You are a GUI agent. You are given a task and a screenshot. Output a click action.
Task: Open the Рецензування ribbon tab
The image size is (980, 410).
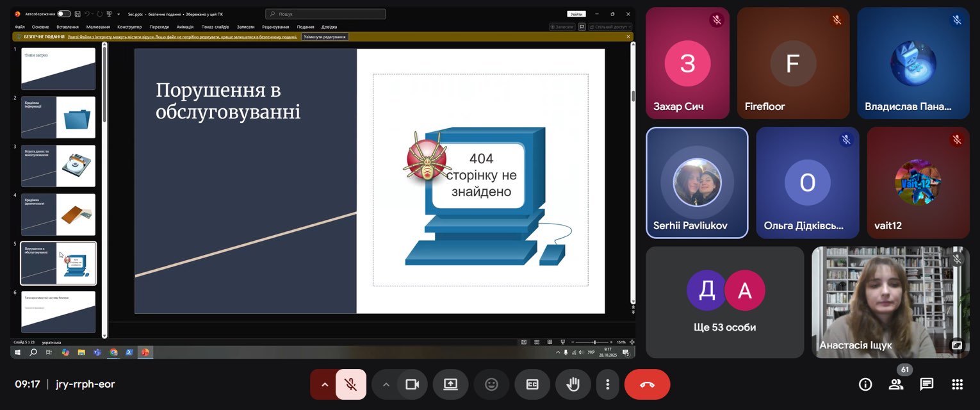click(275, 27)
